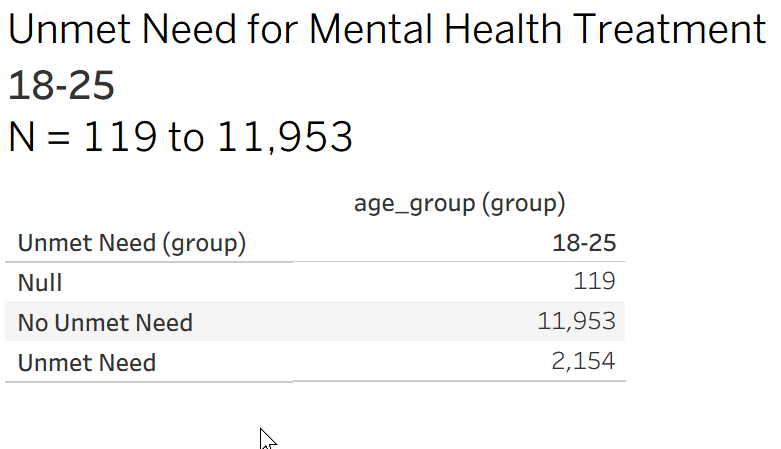Click "N =" at the start of the range line
The height and width of the screenshot is (449, 781).
(40, 138)
